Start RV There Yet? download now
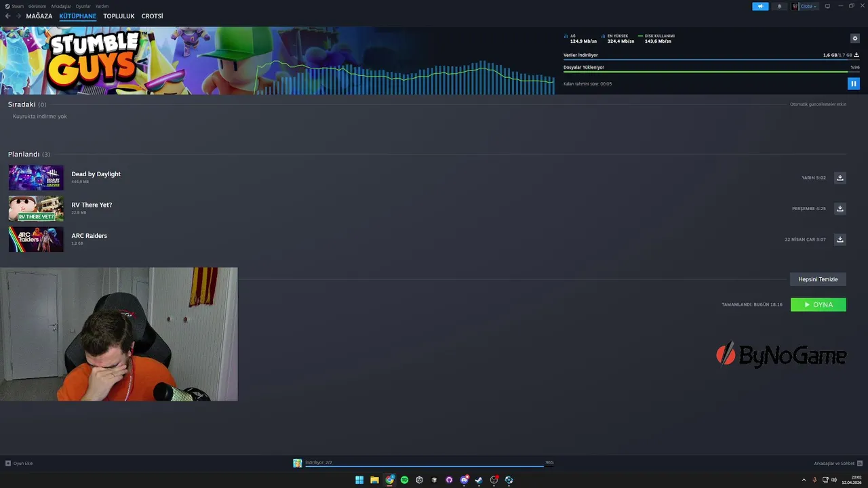868x488 pixels. (840, 209)
